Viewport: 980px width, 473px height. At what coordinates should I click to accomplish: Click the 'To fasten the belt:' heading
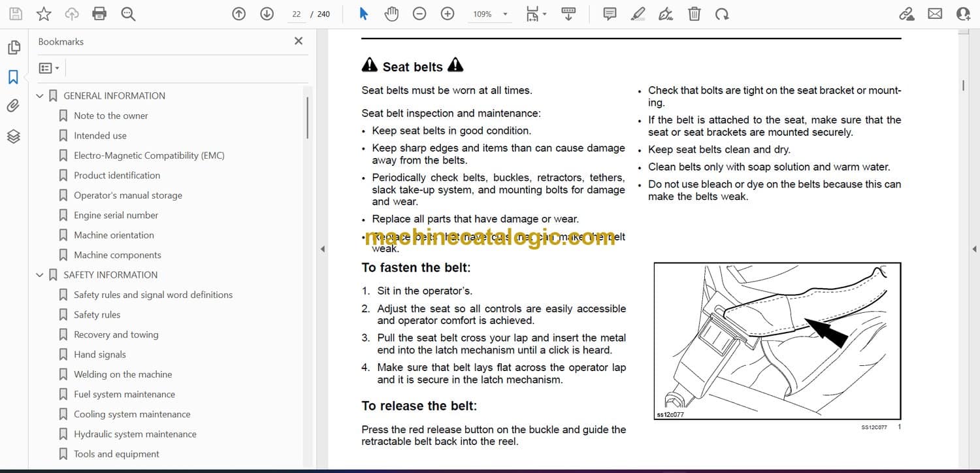tap(416, 267)
